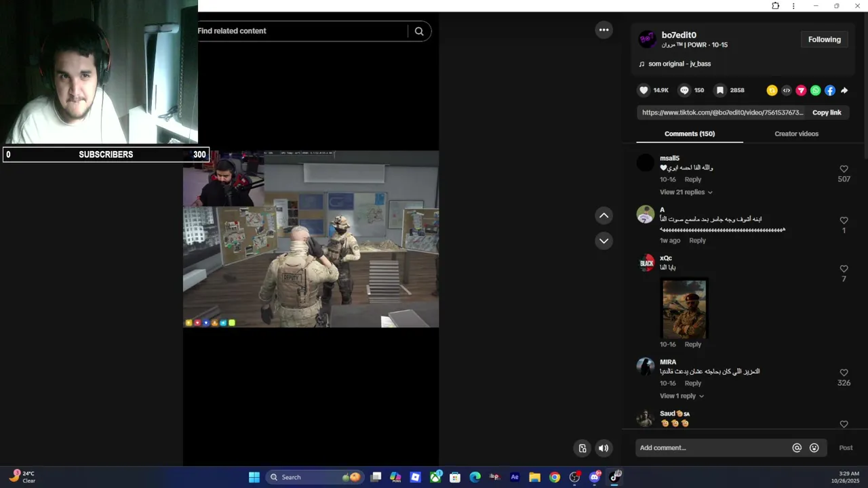Open the weather widget showing 24°C
Viewport: 868px width, 488px height.
pos(22,477)
